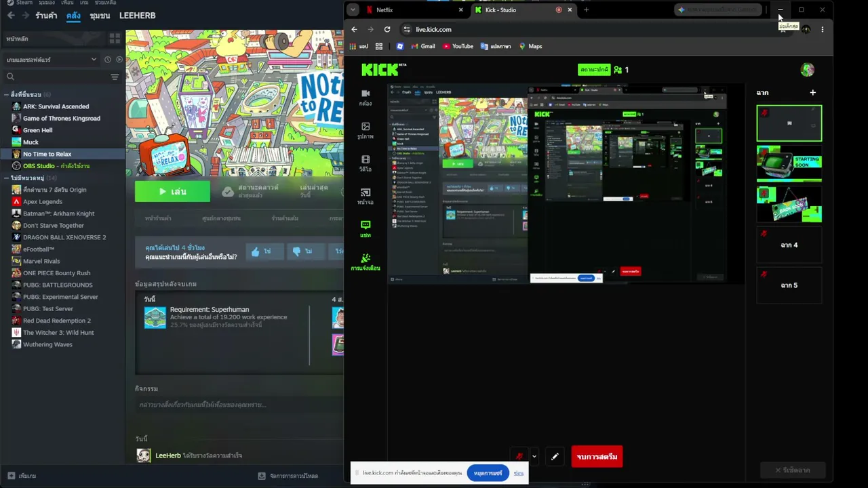This screenshot has width=868, height=488.
Task: Select the first scene thumbnail in Kick Studio
Action: [789, 123]
